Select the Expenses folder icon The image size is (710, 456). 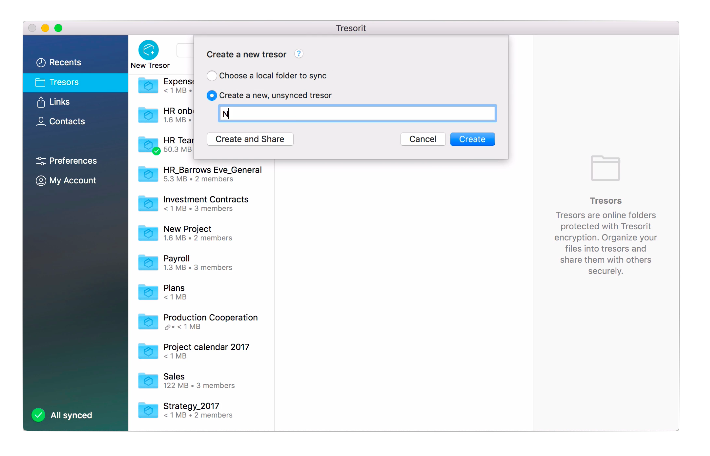pyautogui.click(x=148, y=85)
